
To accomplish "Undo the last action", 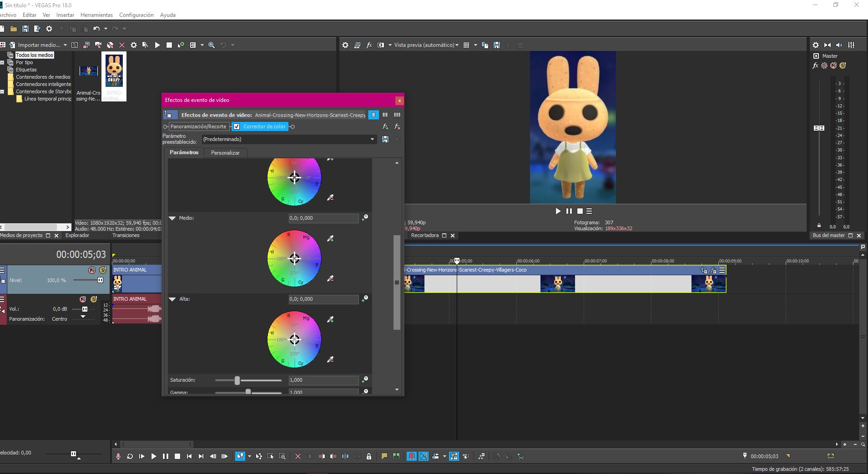I will 96,29.
